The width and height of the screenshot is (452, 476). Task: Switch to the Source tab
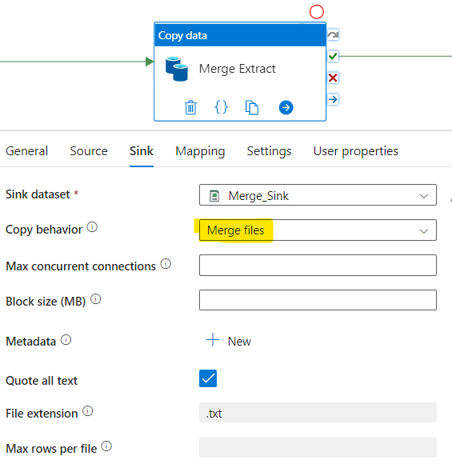tap(89, 151)
